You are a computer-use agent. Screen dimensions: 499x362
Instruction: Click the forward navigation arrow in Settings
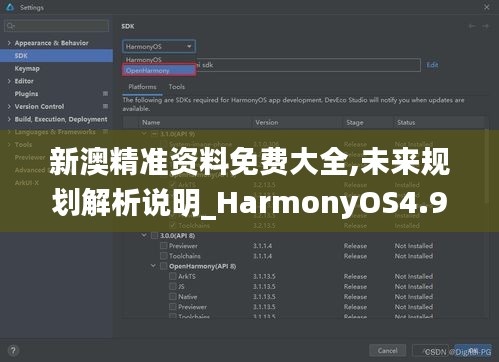pos(485,26)
